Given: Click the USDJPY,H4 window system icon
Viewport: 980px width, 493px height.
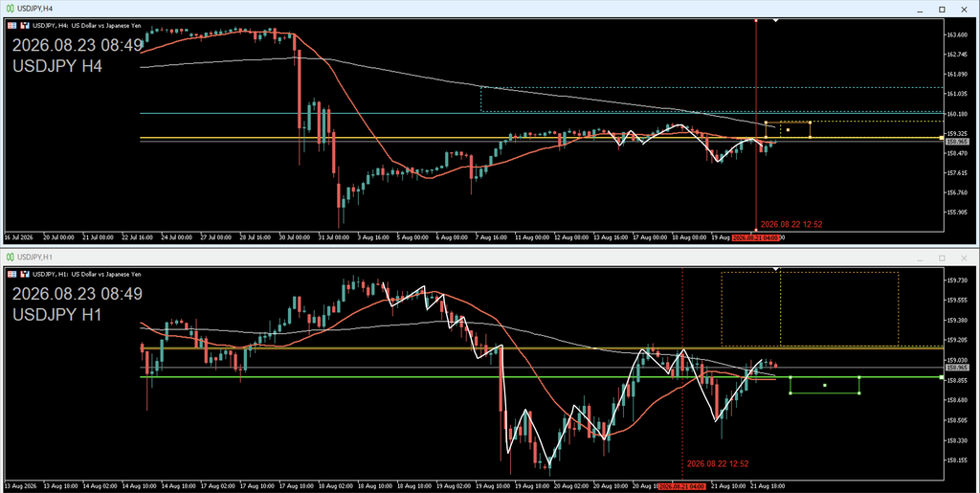Looking at the screenshot, I should pos(11,9).
